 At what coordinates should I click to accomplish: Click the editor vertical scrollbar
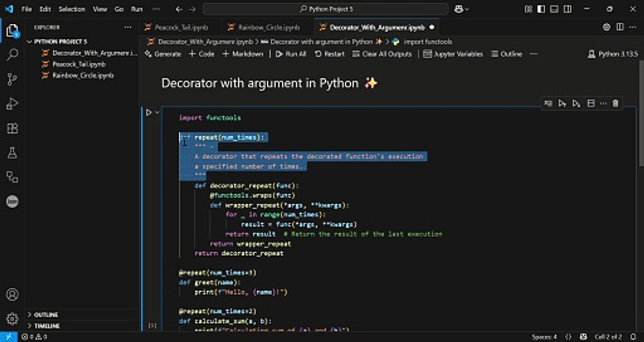coord(641,113)
